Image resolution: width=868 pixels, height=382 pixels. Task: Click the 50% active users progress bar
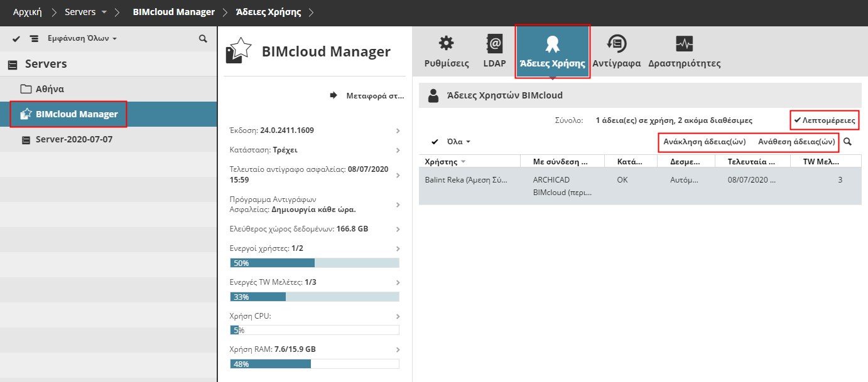click(x=315, y=263)
